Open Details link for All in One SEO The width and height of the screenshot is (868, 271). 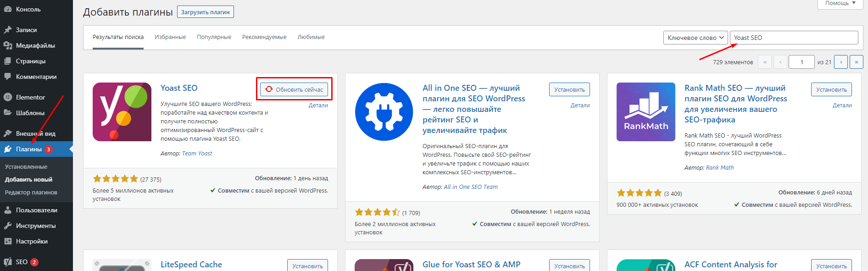tap(580, 105)
